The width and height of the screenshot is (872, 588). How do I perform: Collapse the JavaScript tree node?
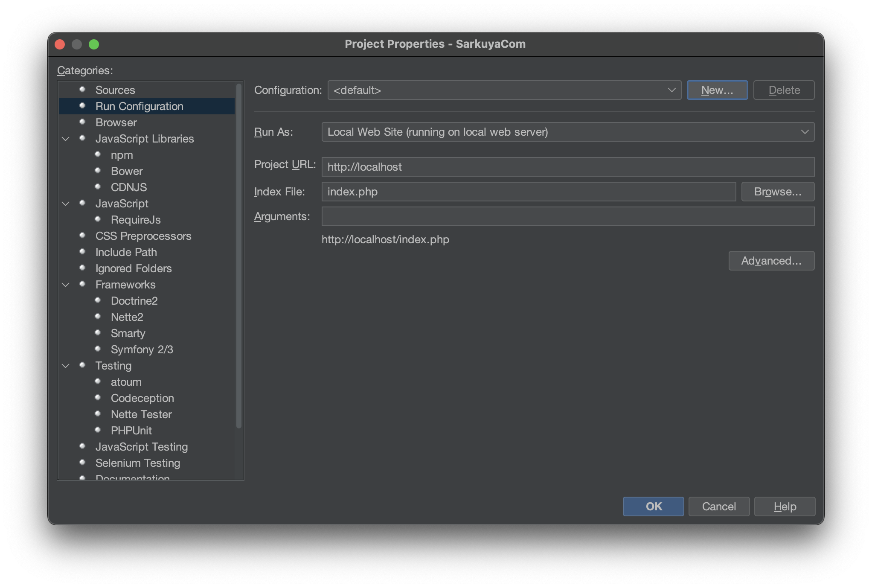point(66,204)
